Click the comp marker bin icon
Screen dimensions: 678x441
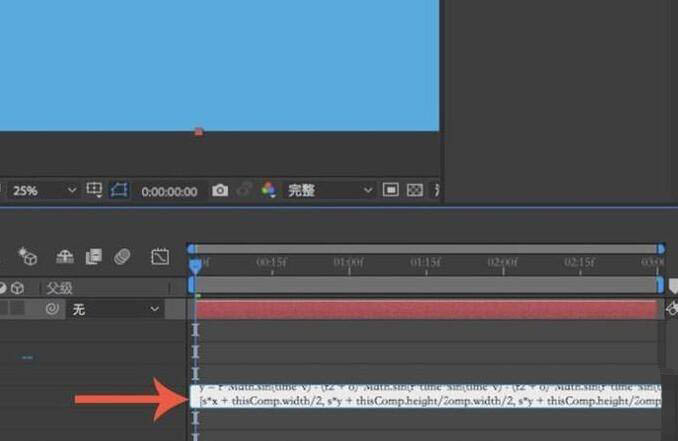tap(673, 286)
